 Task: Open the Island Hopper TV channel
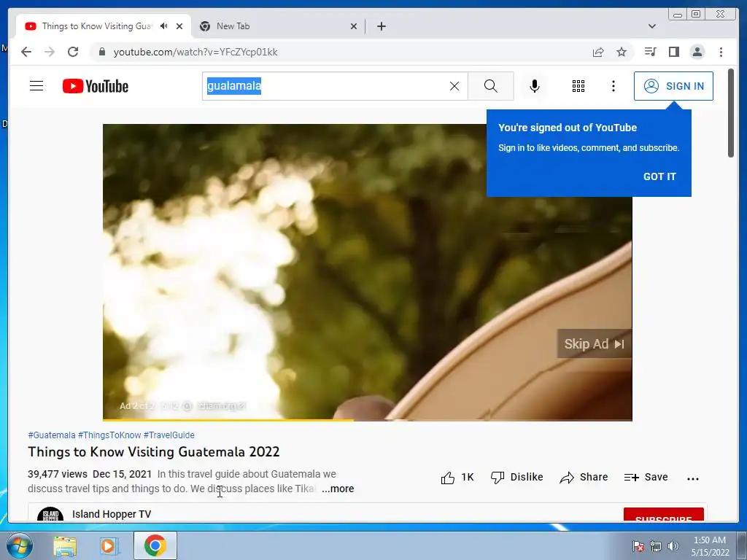pos(112,514)
